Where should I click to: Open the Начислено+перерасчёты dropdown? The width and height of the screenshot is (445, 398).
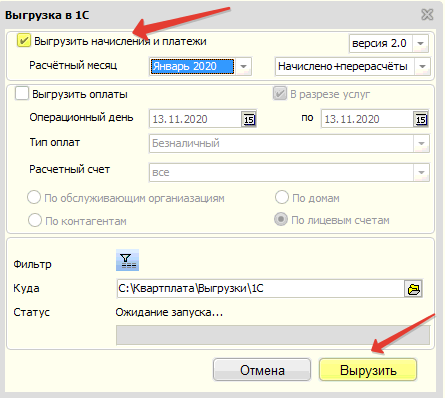[x=422, y=66]
